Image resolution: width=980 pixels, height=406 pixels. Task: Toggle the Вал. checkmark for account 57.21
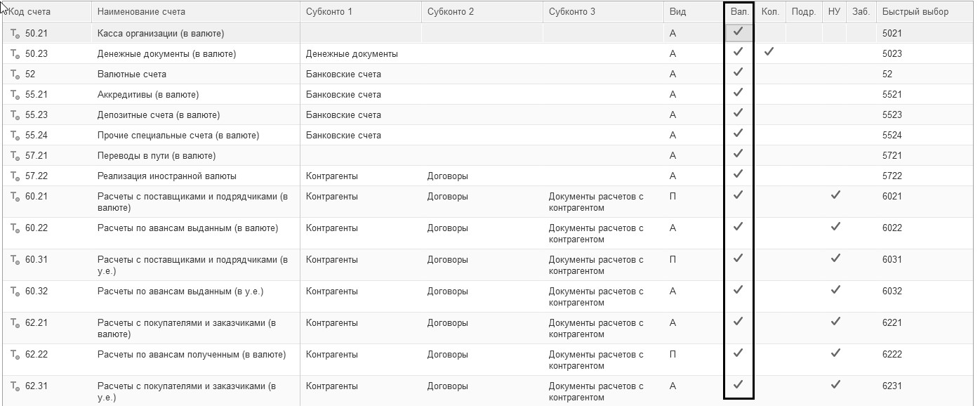click(x=738, y=154)
